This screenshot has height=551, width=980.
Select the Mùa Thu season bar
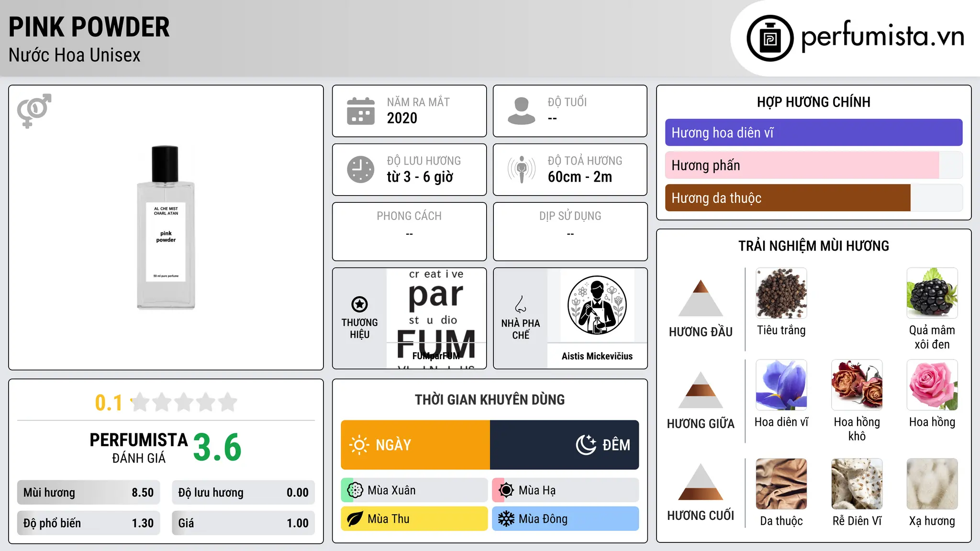414,519
